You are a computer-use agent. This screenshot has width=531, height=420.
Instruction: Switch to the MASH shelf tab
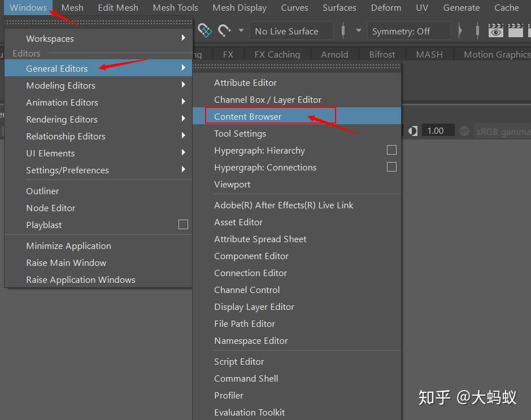429,54
